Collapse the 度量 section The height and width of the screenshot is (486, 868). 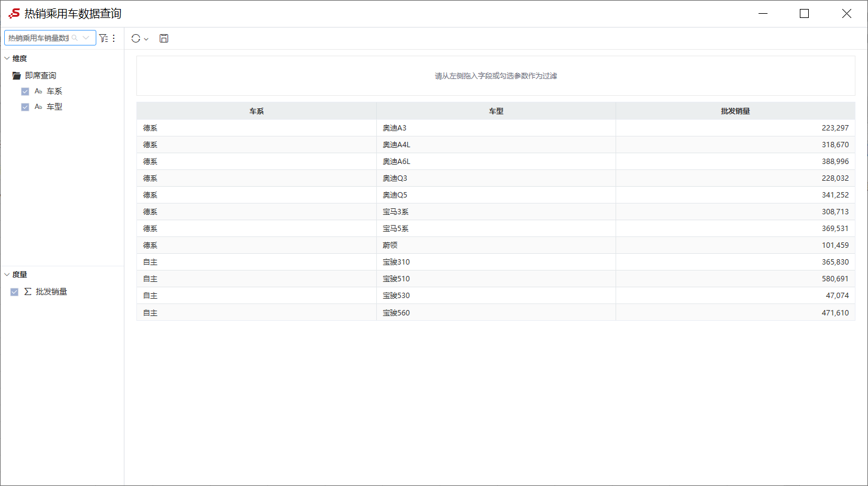coord(7,275)
